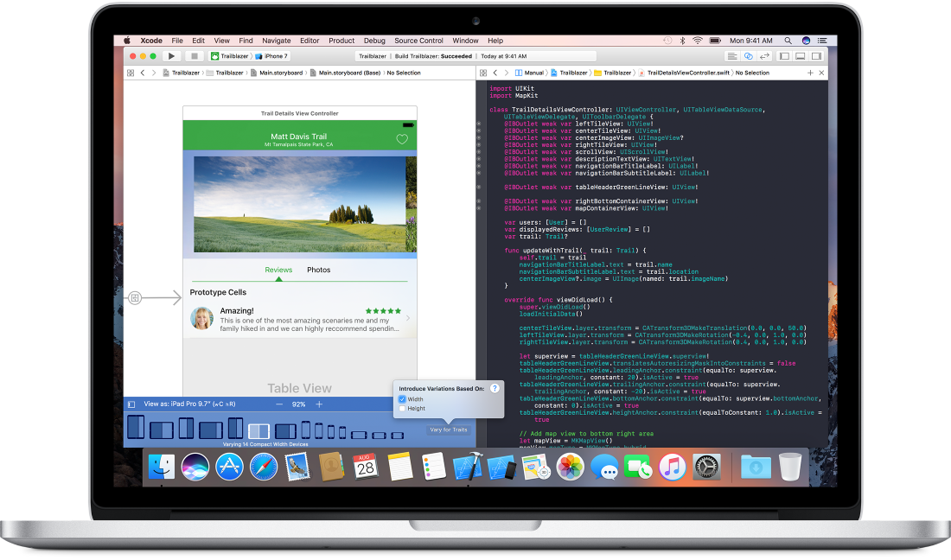Open the Debug menu
Image resolution: width=951 pixels, height=560 pixels.
[374, 41]
